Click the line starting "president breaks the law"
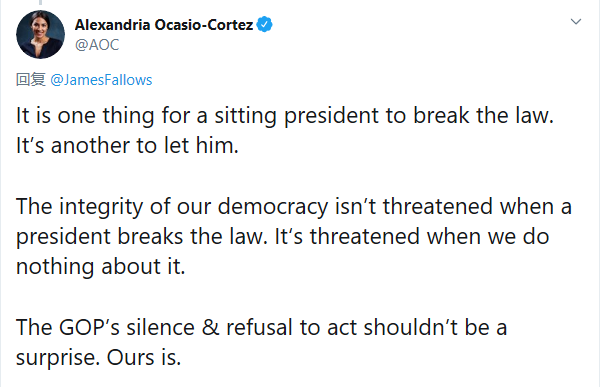Screen dimensions: 611x387 (x=283, y=237)
